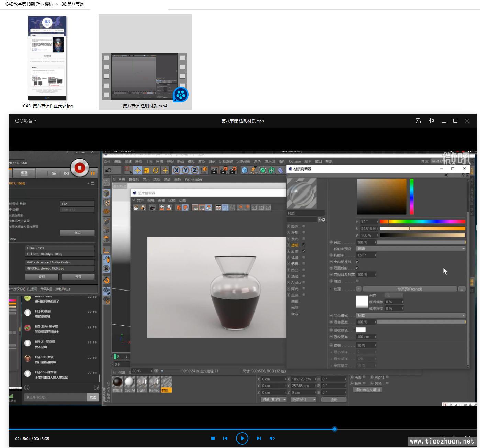Select the C4D Rotate tool

click(x=156, y=170)
